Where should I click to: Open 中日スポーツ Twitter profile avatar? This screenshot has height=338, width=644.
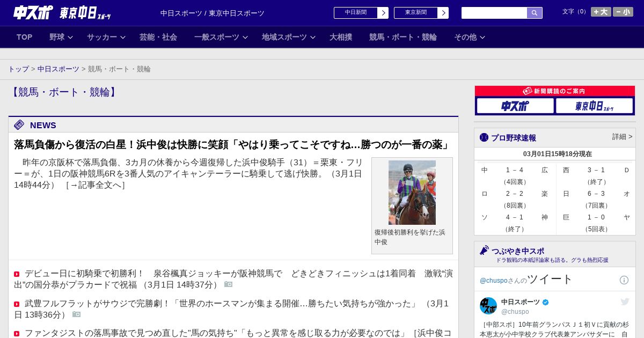[x=488, y=306]
